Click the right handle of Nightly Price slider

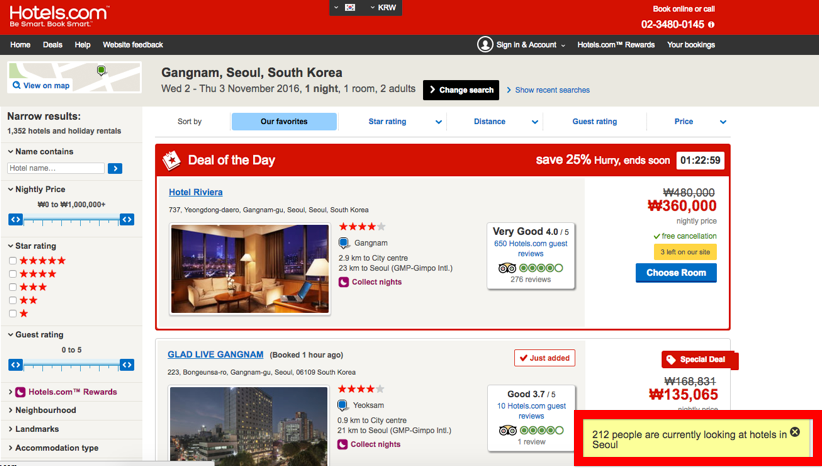127,220
